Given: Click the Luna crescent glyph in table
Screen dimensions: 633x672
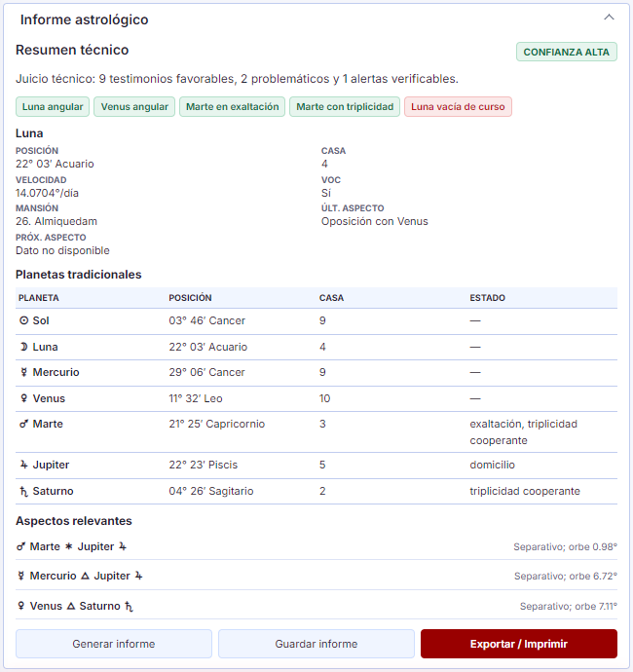Looking at the screenshot, I should [24, 347].
